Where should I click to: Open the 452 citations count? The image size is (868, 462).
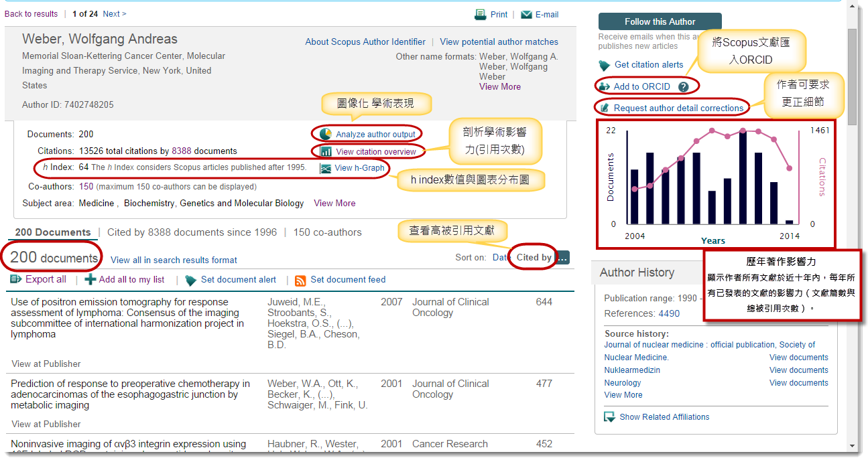544,444
